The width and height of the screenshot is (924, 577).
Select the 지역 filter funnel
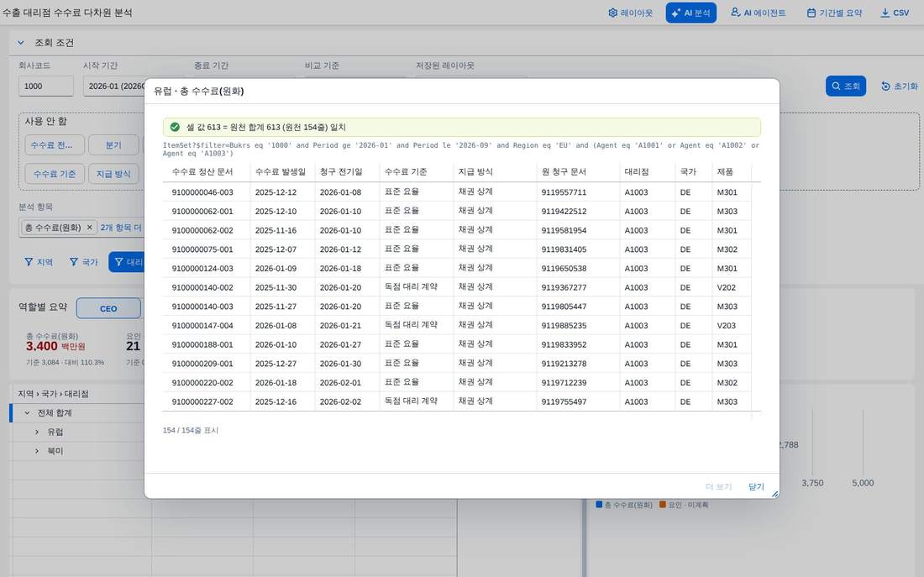[x=39, y=262]
